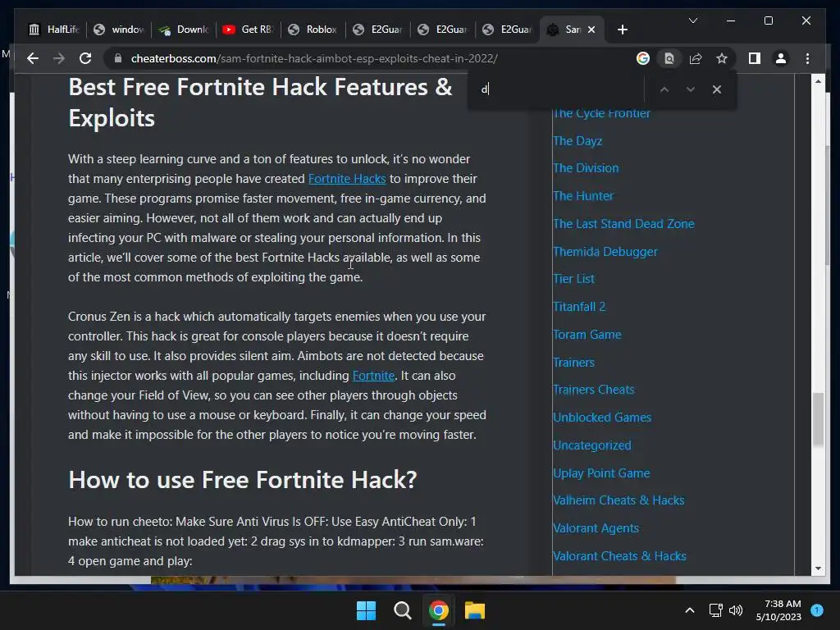Open the Fortnite Hacks link
The height and width of the screenshot is (630, 840).
tap(347, 179)
